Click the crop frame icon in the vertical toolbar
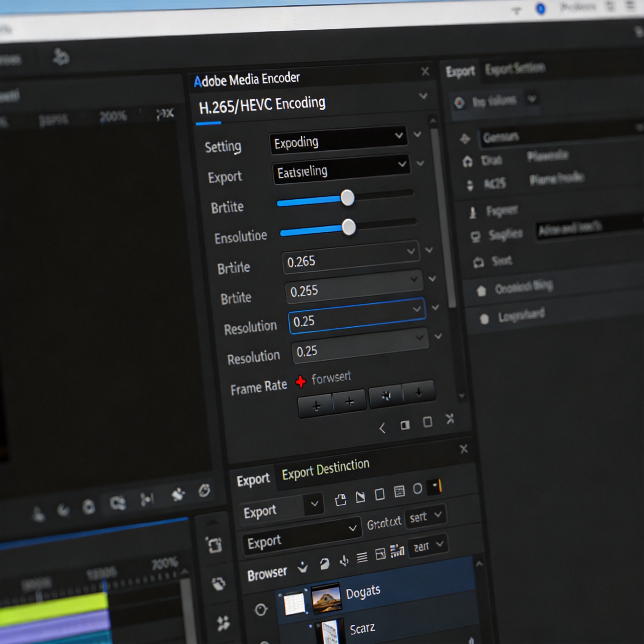Viewport: 644px width, 644px height. pos(214,545)
